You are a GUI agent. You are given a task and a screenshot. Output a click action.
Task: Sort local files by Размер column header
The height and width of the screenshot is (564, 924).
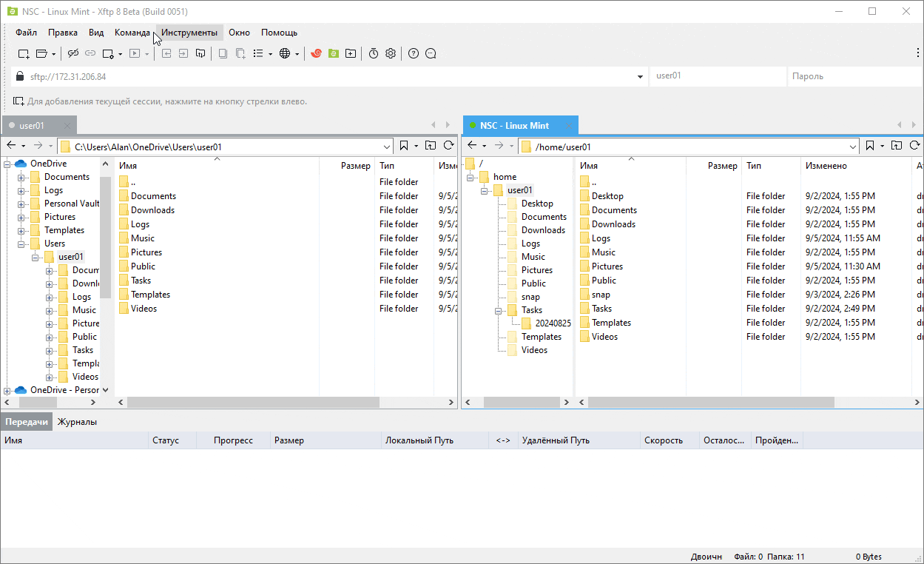pyautogui.click(x=347, y=166)
